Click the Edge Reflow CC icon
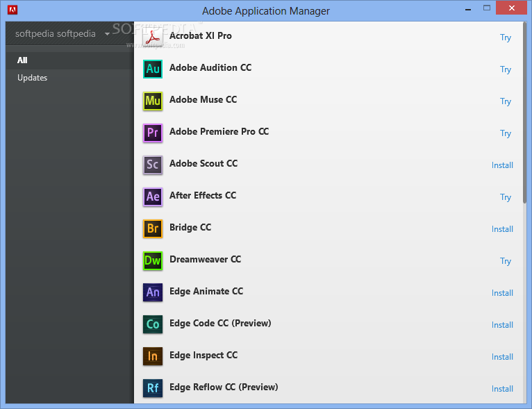532x409 pixels. (x=153, y=389)
